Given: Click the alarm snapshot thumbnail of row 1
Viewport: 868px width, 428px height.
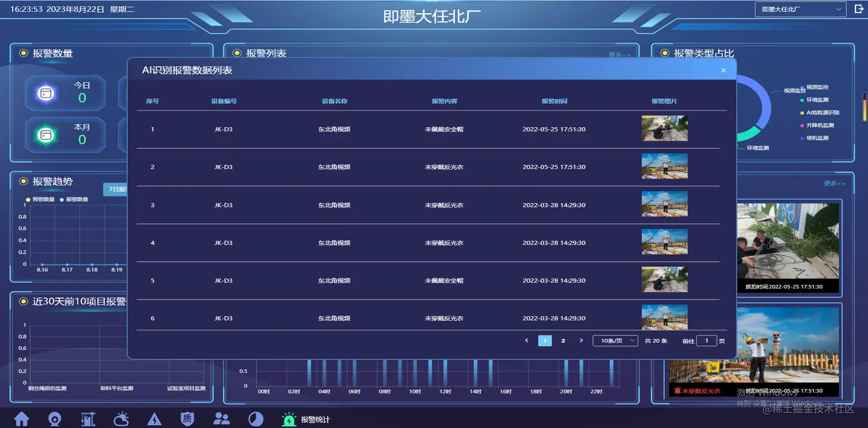Looking at the screenshot, I should click(664, 128).
